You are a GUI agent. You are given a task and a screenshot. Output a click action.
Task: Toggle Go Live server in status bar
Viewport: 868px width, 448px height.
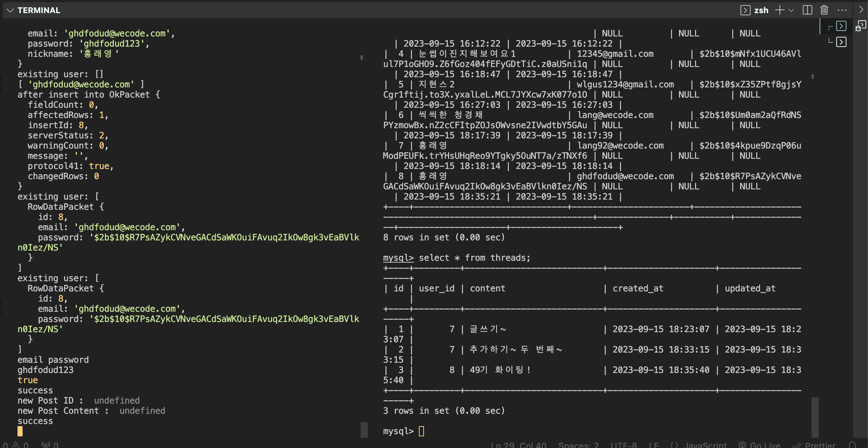coord(759,445)
